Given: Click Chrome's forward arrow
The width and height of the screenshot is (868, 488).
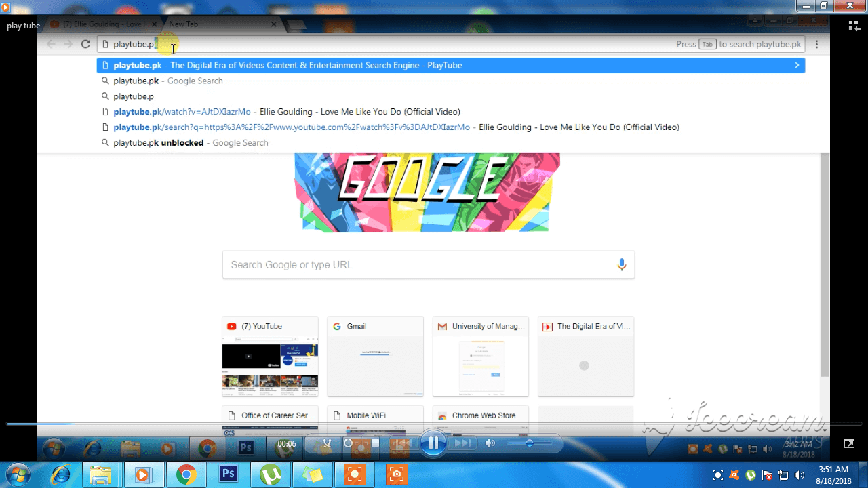Looking at the screenshot, I should click(x=68, y=44).
